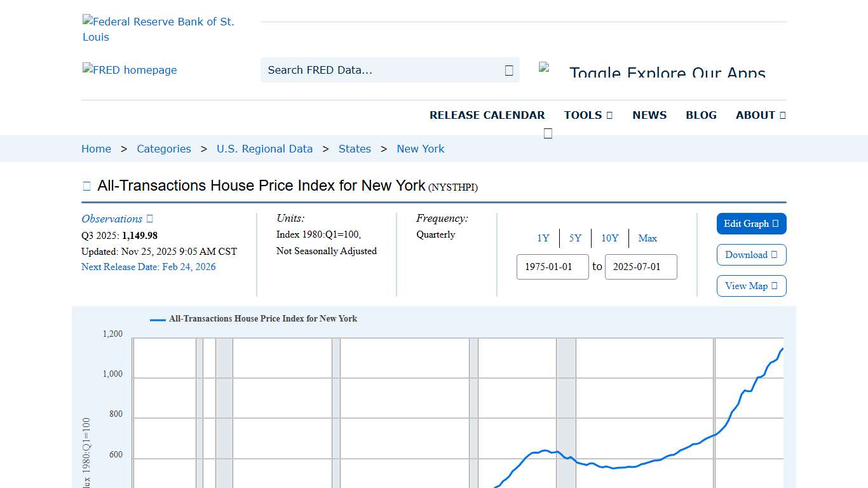This screenshot has width=868, height=488.
Task: Click the FRED homepage logo
Action: [130, 70]
